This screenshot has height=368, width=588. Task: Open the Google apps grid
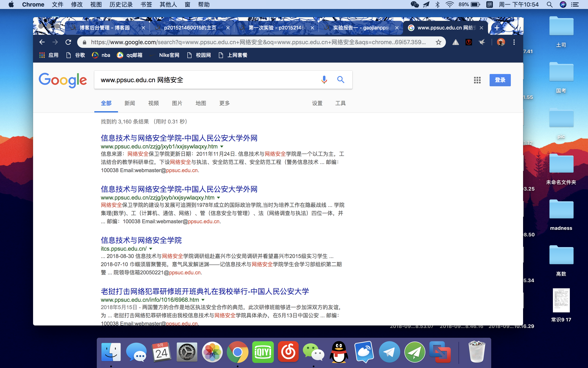coord(477,80)
